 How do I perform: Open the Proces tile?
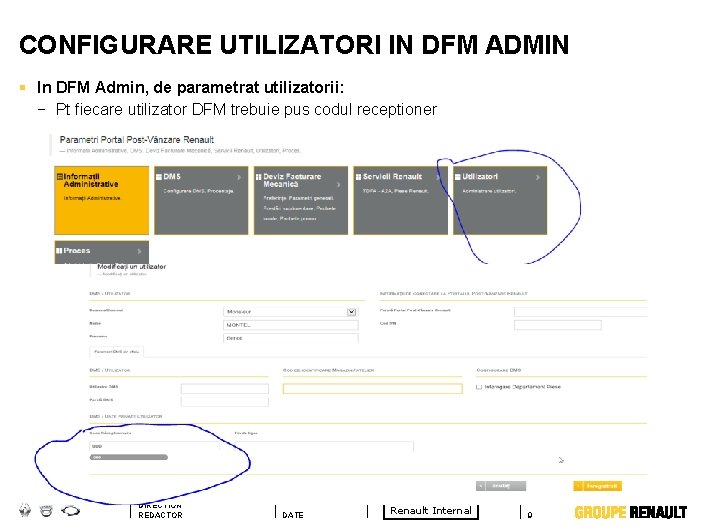point(101,253)
